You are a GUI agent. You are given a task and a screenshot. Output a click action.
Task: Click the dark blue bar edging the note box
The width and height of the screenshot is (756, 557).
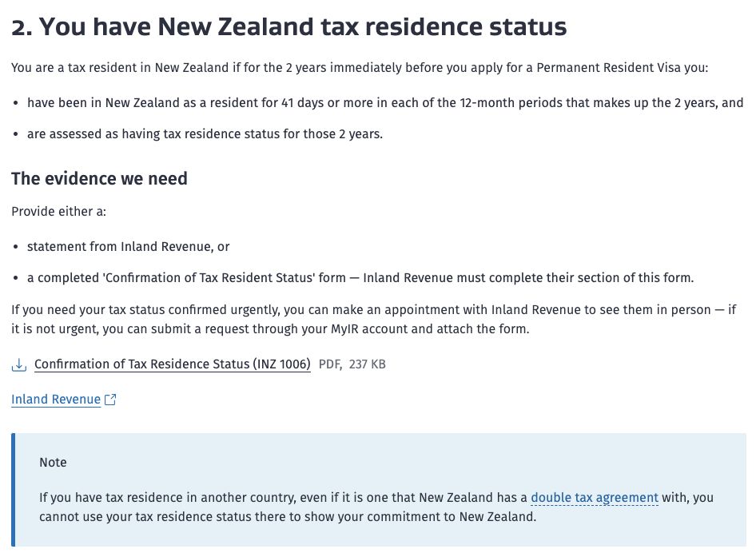click(x=14, y=490)
